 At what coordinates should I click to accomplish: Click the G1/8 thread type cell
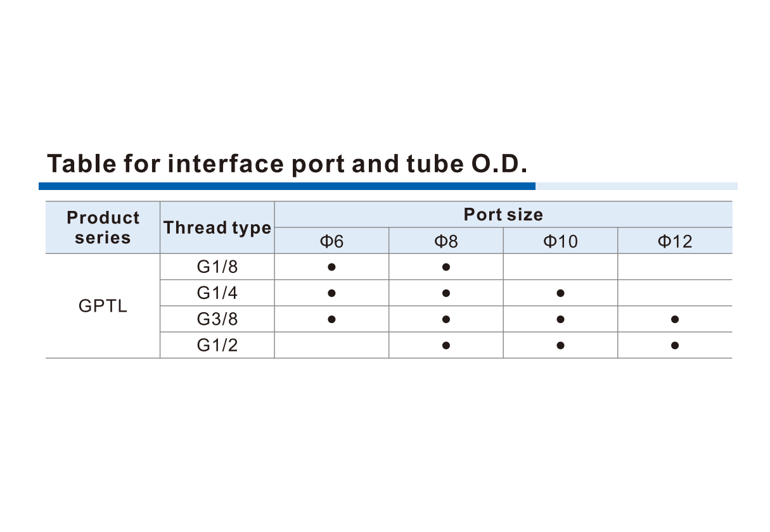click(217, 267)
